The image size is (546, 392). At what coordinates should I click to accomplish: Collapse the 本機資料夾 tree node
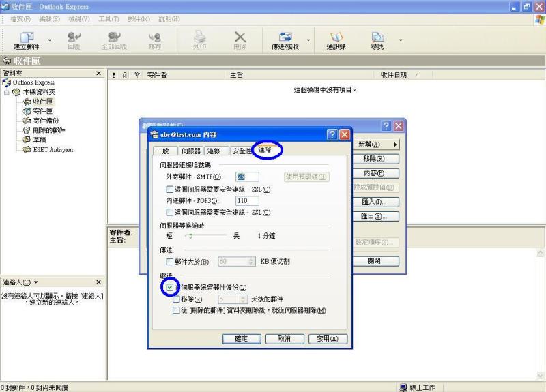pyautogui.click(x=7, y=93)
